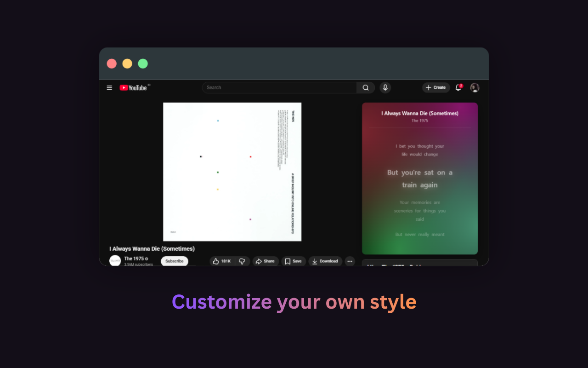
Task: Open the account avatar menu
Action: pos(475,87)
